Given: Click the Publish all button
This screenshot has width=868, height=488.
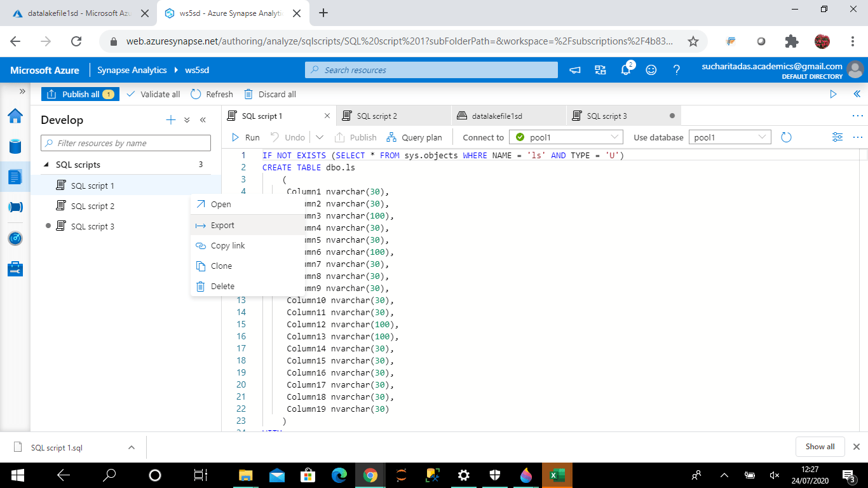Looking at the screenshot, I should 80,94.
